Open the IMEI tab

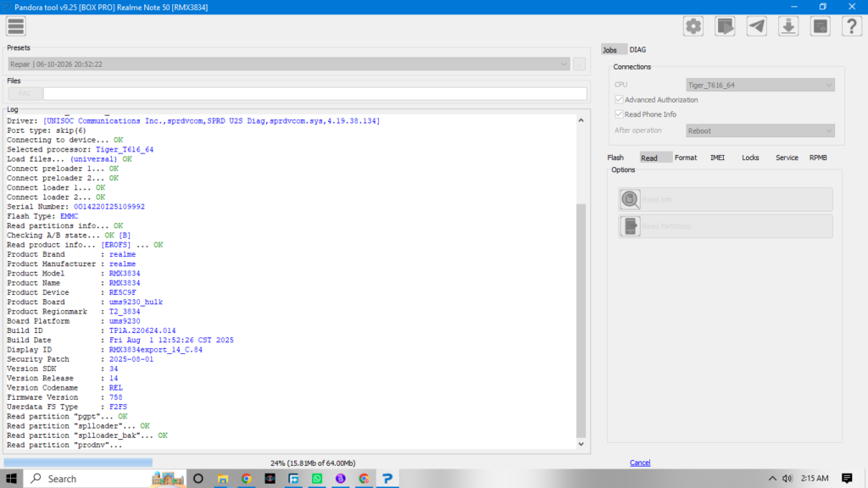(717, 158)
